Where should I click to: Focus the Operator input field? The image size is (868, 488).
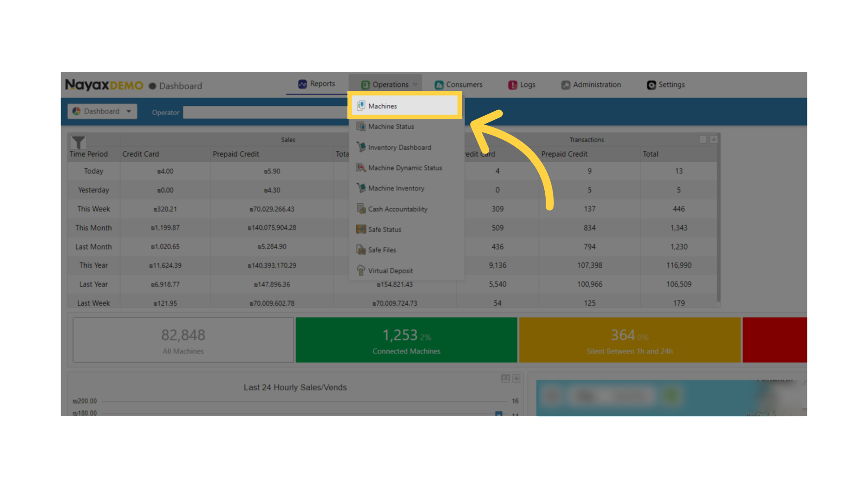(265, 113)
